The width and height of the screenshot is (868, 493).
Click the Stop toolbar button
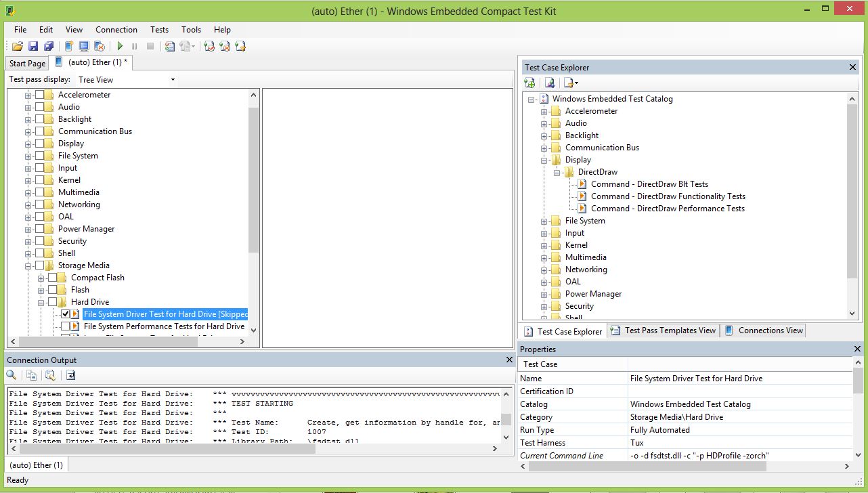(x=150, y=46)
